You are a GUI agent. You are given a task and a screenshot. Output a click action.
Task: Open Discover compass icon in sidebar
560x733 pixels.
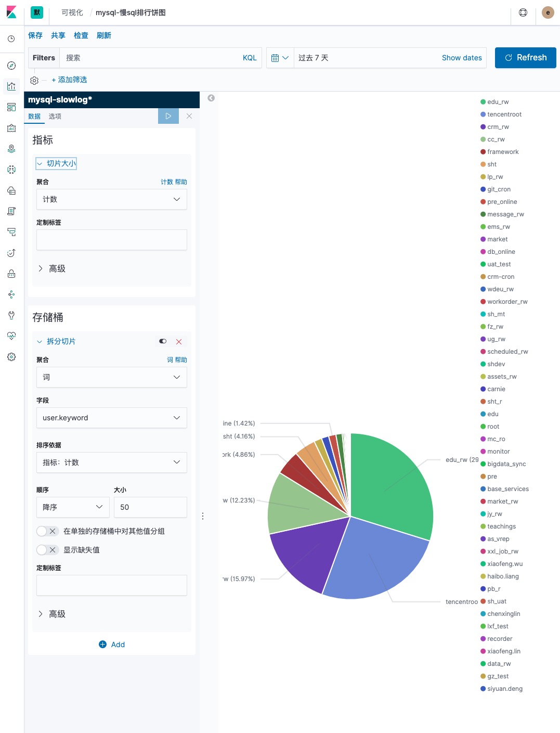tap(11, 66)
